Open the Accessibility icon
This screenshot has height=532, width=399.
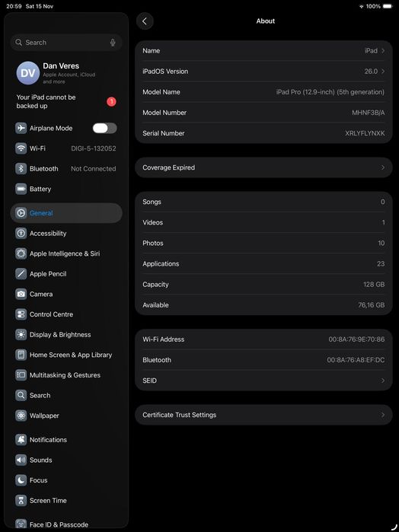[x=21, y=234]
